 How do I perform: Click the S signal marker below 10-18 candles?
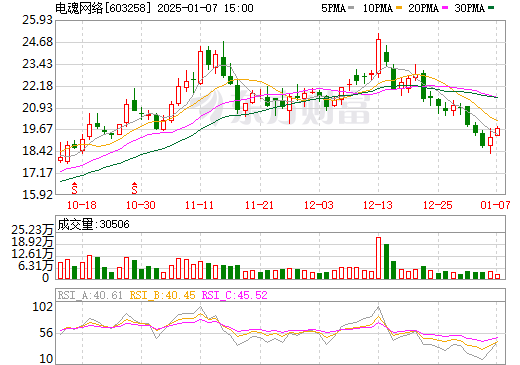click(x=74, y=188)
